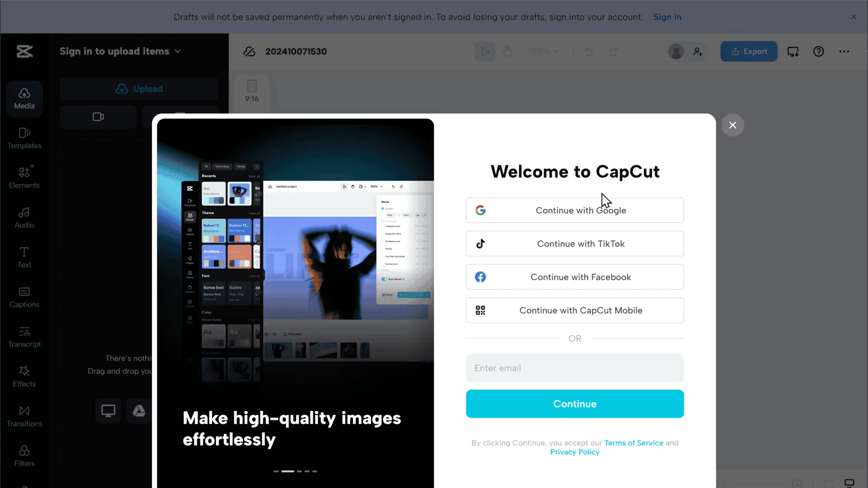Open the help question mark icon
This screenshot has height=488, width=868.
coord(818,52)
